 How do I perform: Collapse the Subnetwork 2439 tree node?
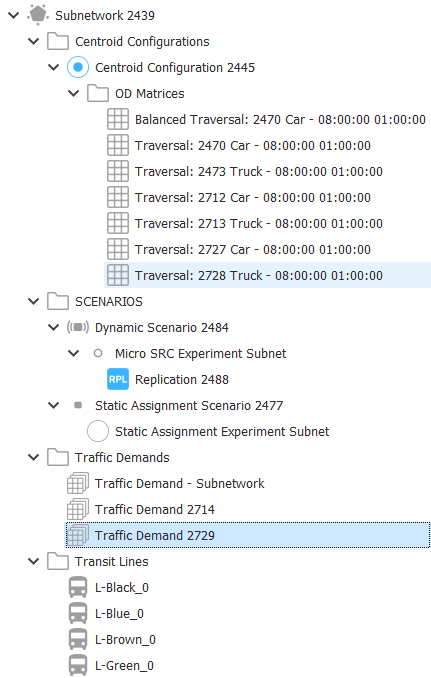[14, 16]
